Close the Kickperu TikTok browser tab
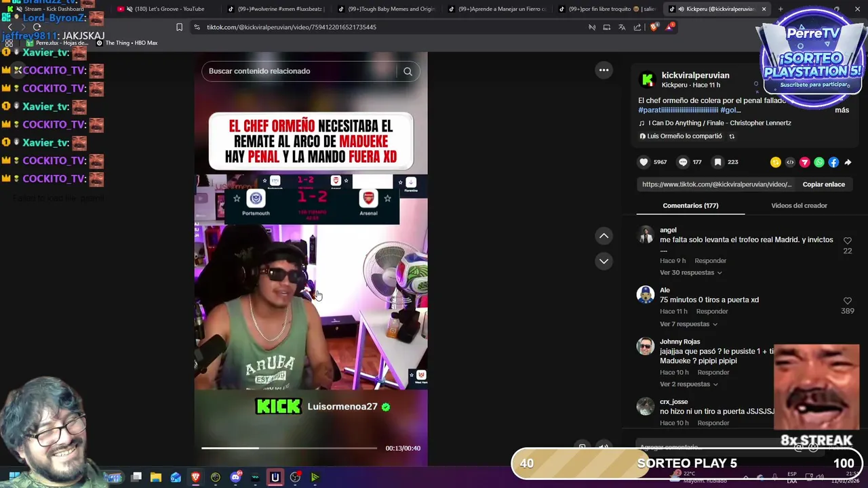Screen dimensions: 868x488 tap(764, 9)
